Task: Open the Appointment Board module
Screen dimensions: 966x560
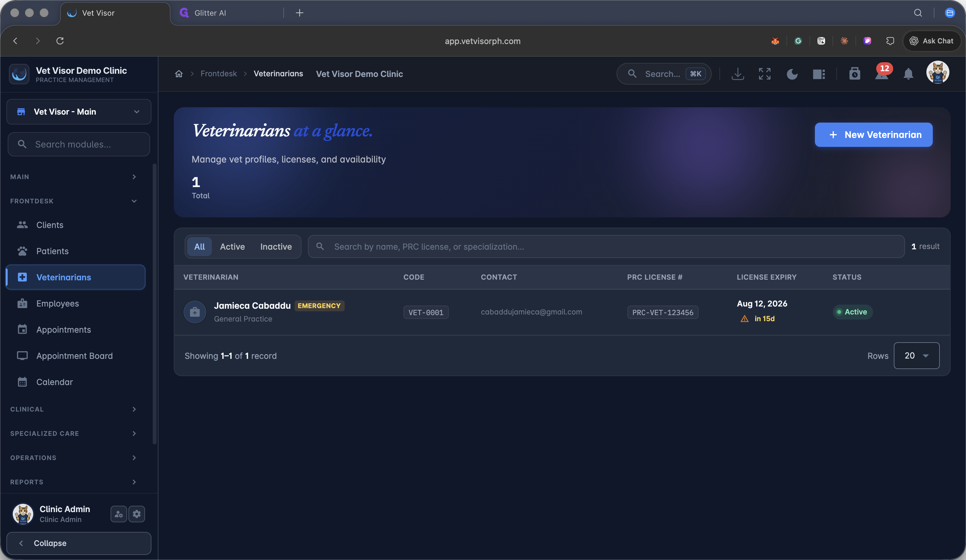Action: [75, 356]
